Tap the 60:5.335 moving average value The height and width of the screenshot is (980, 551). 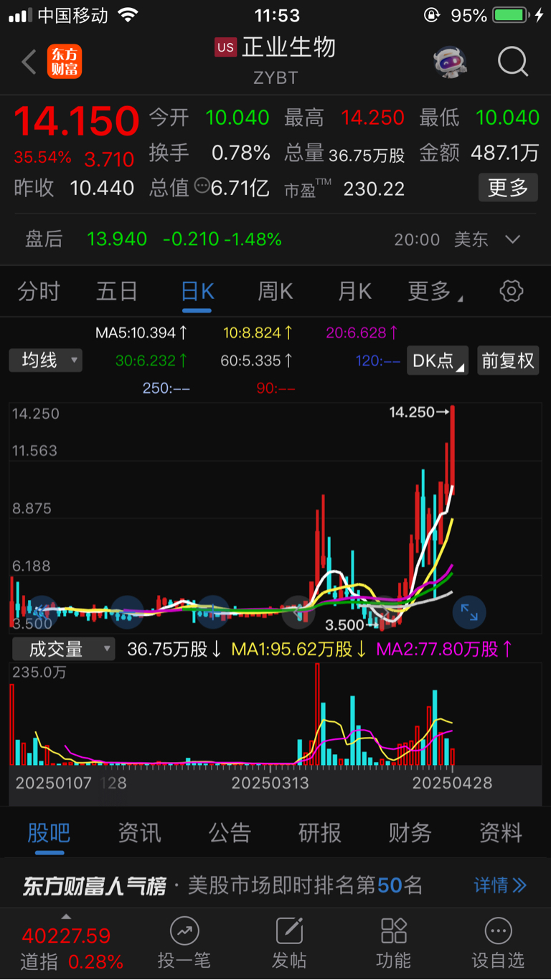point(257,361)
